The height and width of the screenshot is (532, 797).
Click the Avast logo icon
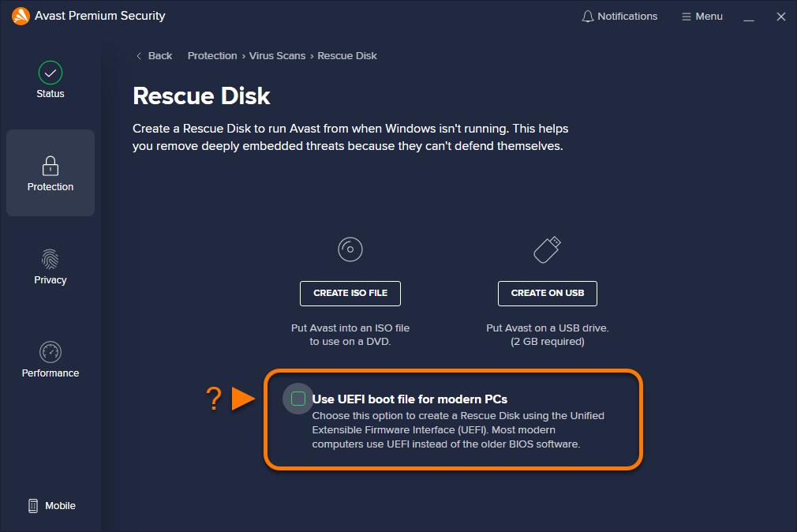click(x=21, y=16)
